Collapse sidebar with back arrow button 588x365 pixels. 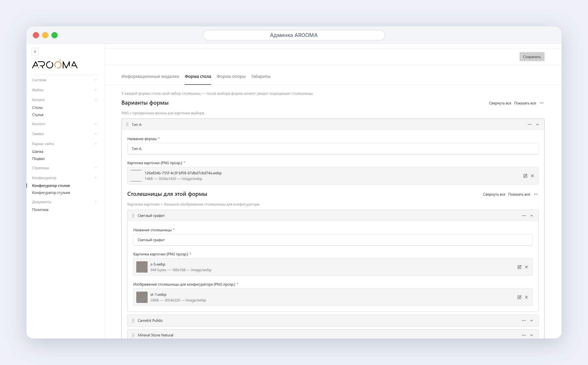[35, 51]
